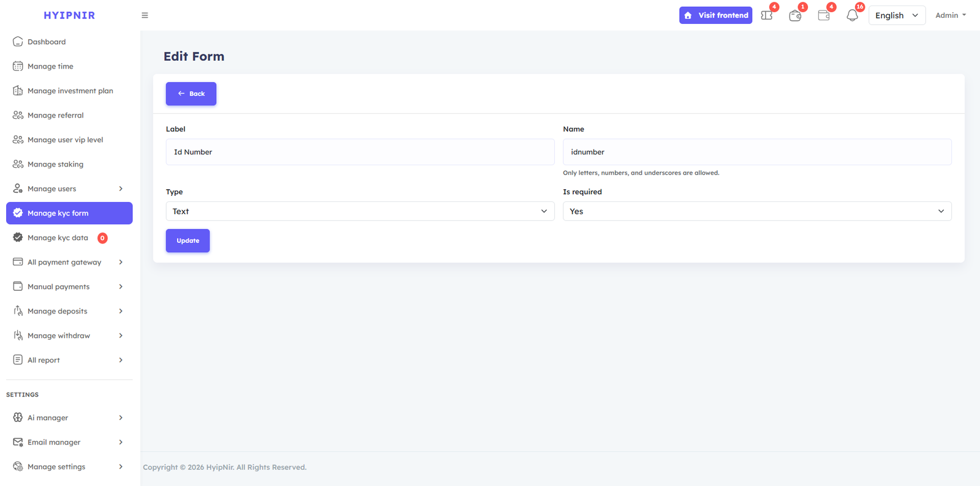Click the All report document icon
The image size is (980, 486).
pyautogui.click(x=18, y=360)
